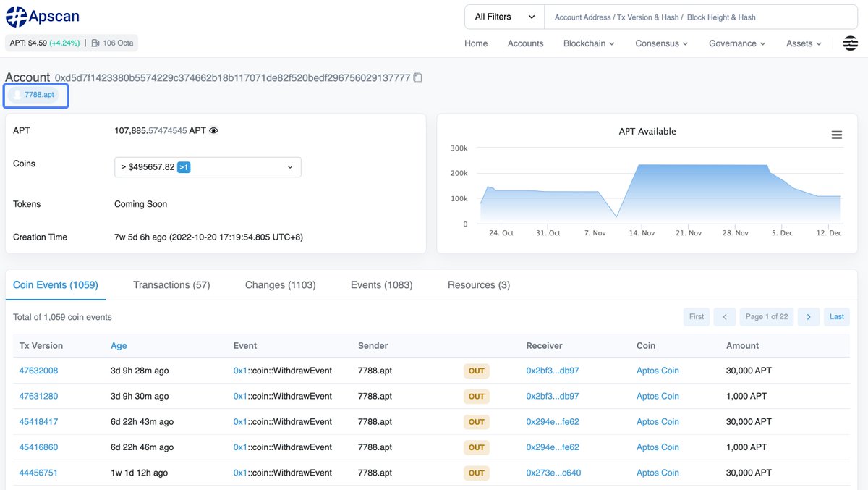Click 0x1 event link in row 47631280

(x=240, y=396)
